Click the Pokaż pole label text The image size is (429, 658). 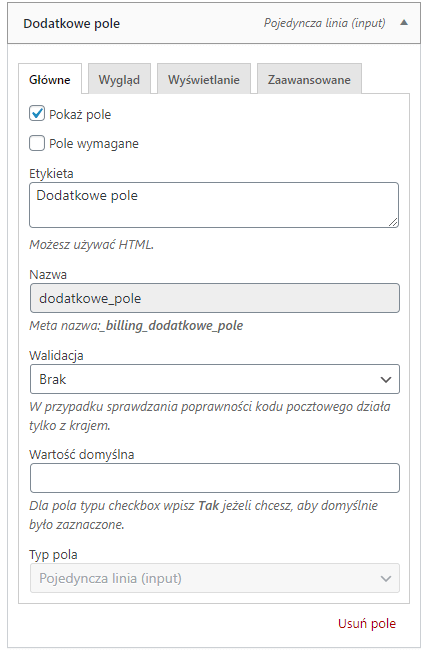point(80,115)
